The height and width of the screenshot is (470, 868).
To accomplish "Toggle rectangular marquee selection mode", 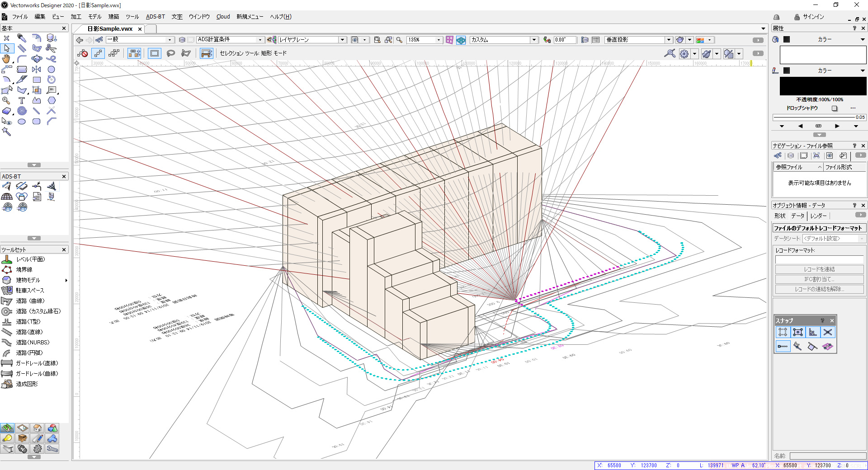I will click(155, 53).
